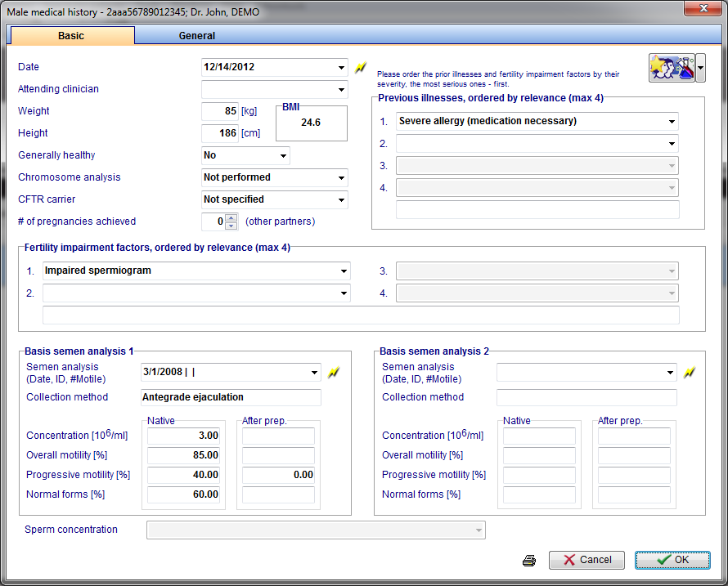Click native Progressive motility field in analysis 1
Viewport: 728px width, 586px height.
coord(184,475)
